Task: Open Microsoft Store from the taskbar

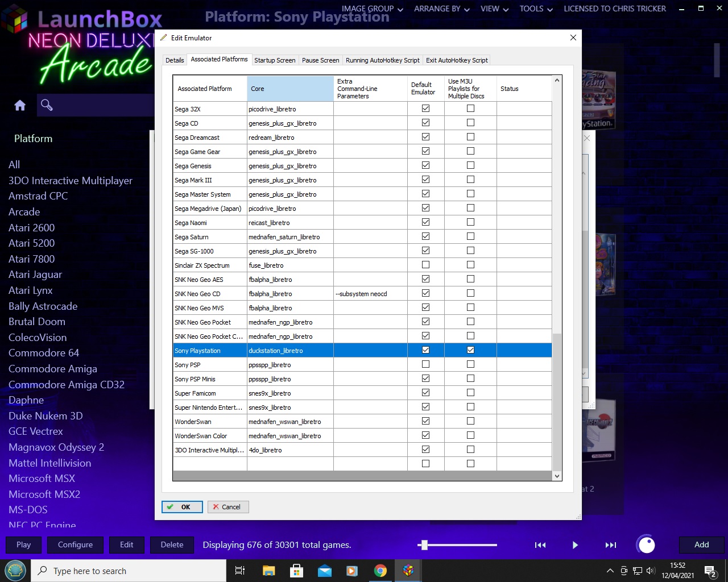Action: tap(296, 571)
